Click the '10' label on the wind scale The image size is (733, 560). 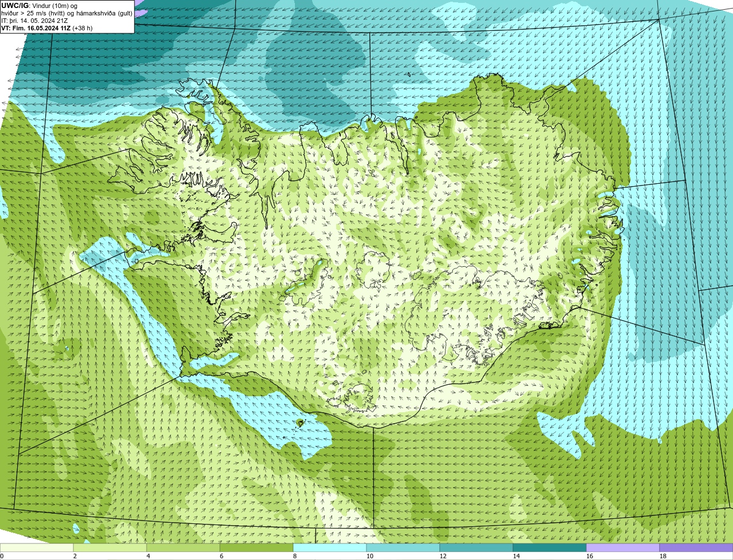(370, 556)
